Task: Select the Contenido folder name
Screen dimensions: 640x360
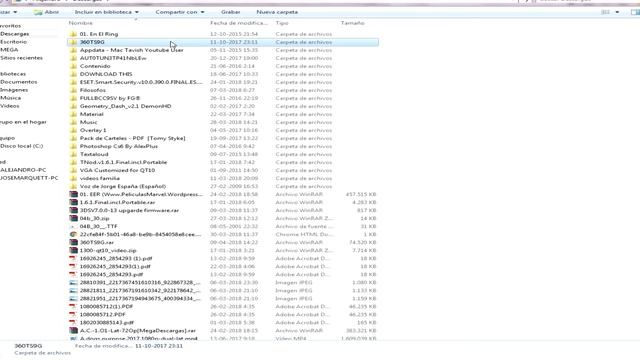Action: (95, 66)
